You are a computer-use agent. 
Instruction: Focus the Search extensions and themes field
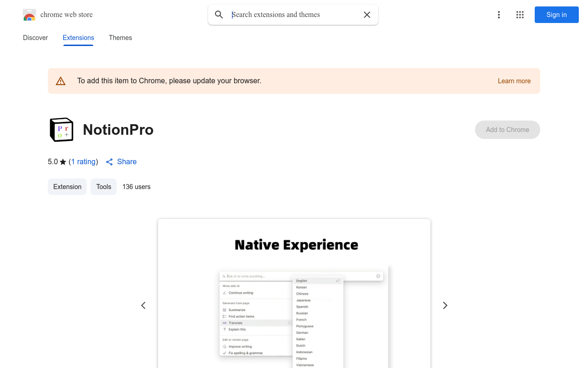pyautogui.click(x=294, y=15)
